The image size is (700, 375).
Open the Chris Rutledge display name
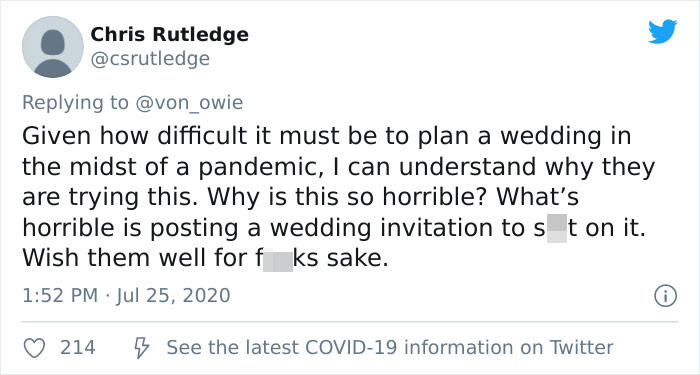pos(170,34)
